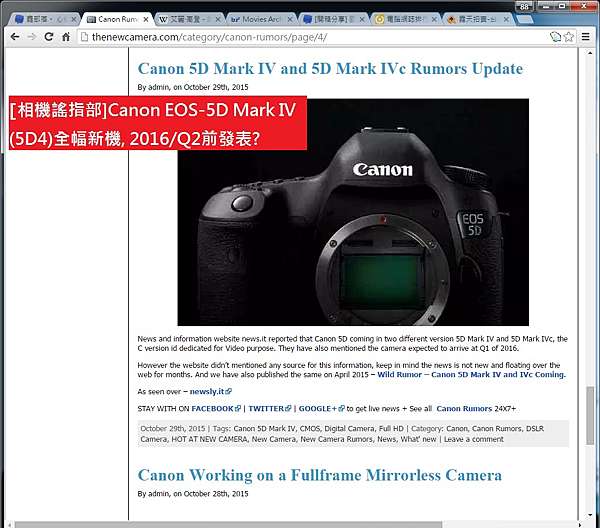Click the Canon 5D camera image
This screenshot has width=600, height=528.
(x=353, y=212)
